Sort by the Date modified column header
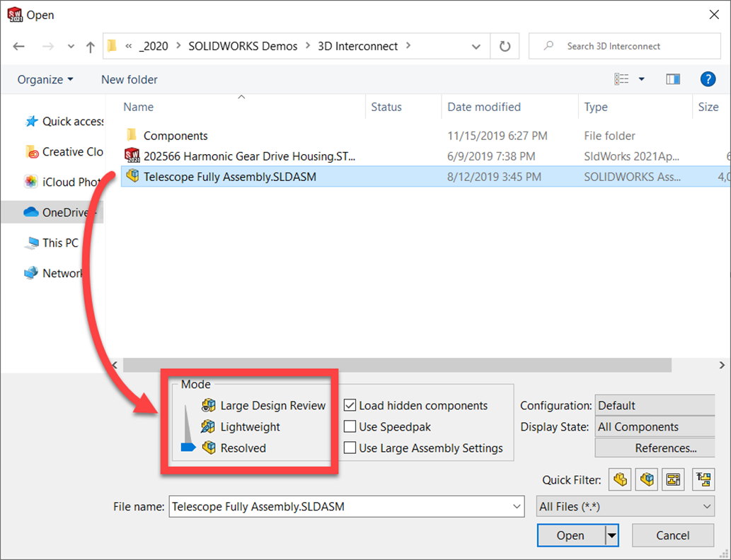Viewport: 731px width, 560px height. point(484,107)
